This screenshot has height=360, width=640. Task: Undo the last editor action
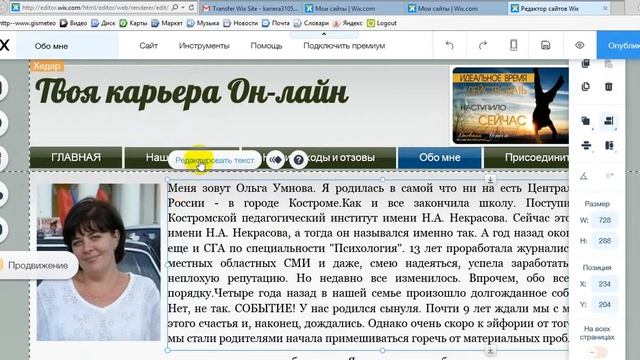pyautogui.click(x=449, y=45)
